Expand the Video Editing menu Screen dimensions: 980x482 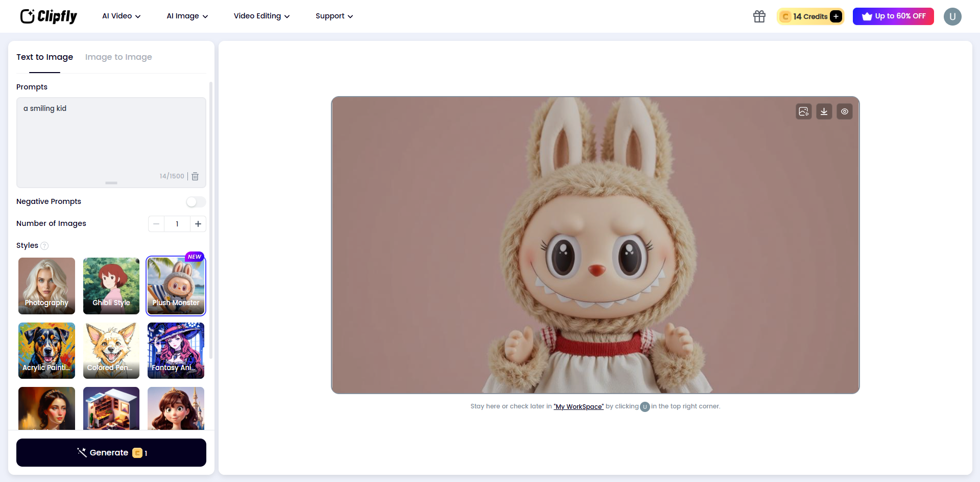pos(261,16)
